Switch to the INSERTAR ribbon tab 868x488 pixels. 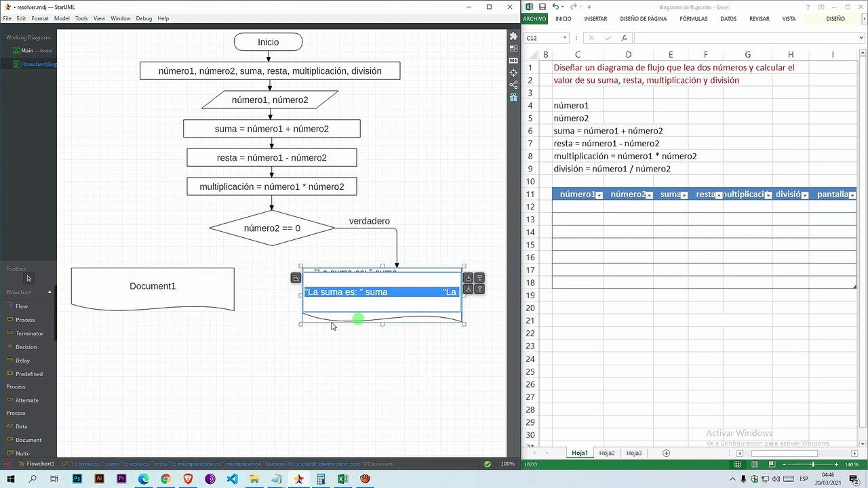click(595, 19)
